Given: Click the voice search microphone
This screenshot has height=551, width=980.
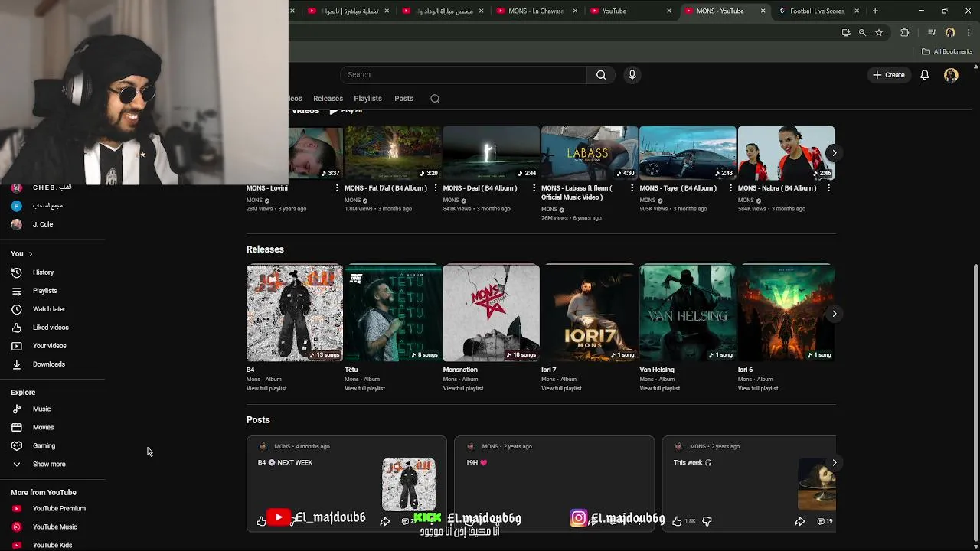Looking at the screenshot, I should 632,75.
